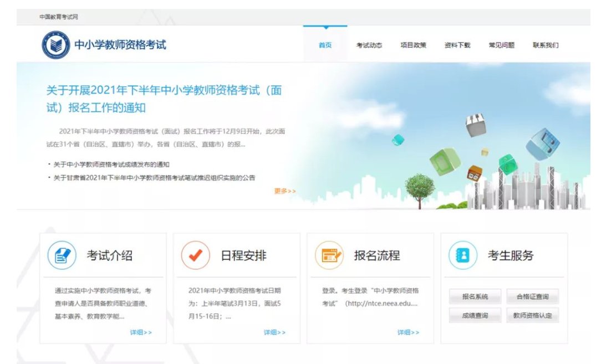The height and width of the screenshot is (364, 596).
Task: Click the 中小学教师资格考试 logo icon
Action: [55, 42]
